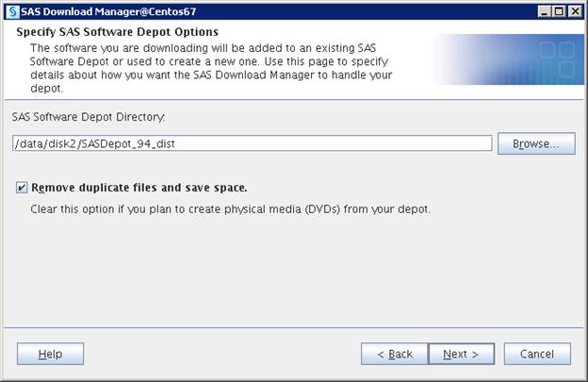Click the hint text about physical media DVDs
This screenshot has width=588, height=382.
pyautogui.click(x=231, y=208)
